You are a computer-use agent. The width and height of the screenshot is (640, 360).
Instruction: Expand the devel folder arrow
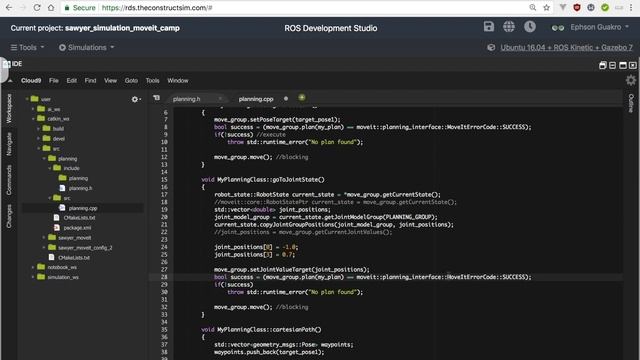pos(39,138)
